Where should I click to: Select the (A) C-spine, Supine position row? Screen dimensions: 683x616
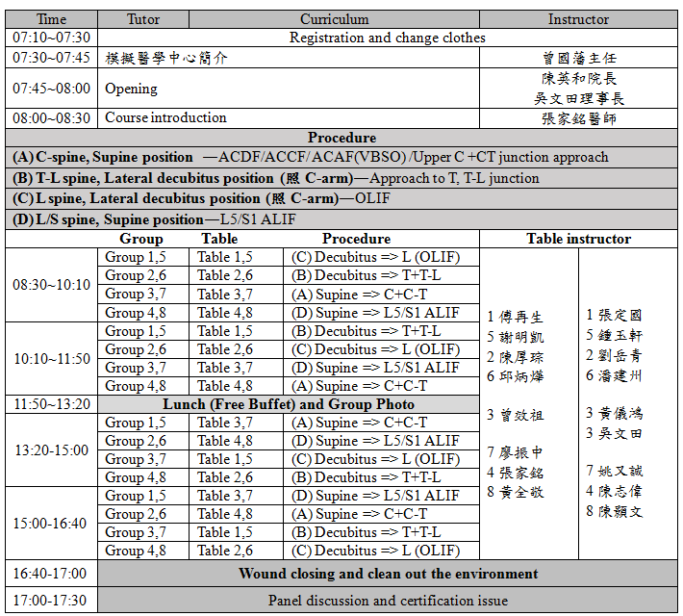[308, 157]
